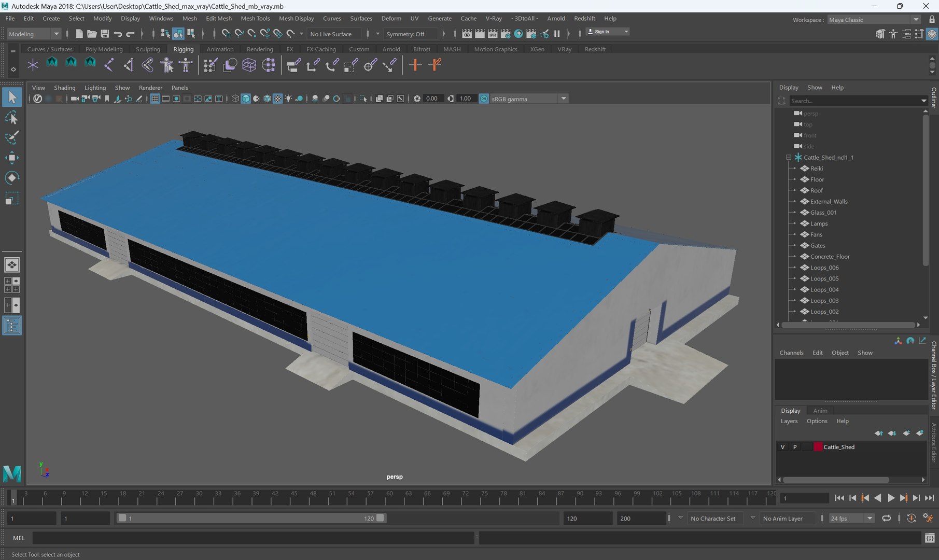The width and height of the screenshot is (939, 560).
Task: Toggle the auto keyframe button
Action: click(x=911, y=518)
